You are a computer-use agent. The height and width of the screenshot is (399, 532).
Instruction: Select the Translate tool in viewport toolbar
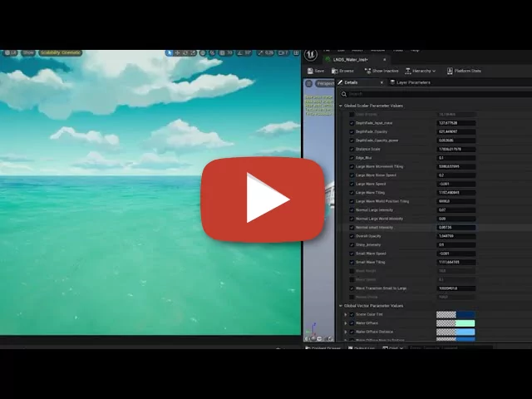pyautogui.click(x=177, y=53)
